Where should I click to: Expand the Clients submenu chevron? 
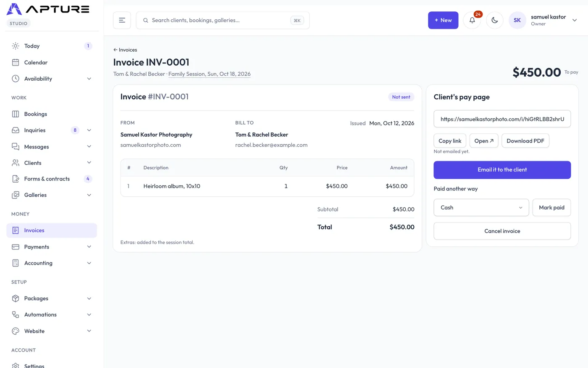89,163
